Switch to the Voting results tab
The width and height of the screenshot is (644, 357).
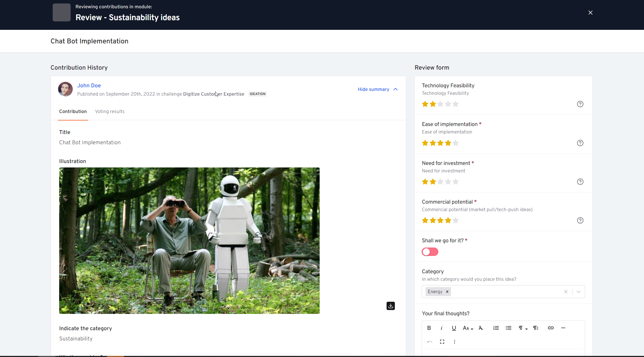tap(110, 111)
